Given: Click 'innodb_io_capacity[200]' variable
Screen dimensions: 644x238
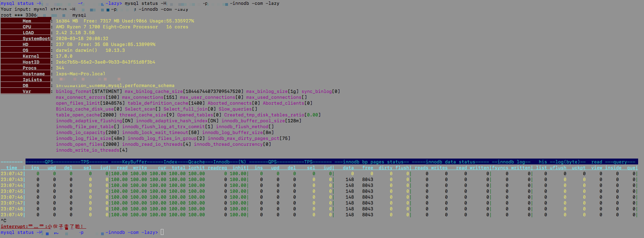Looking at the screenshot, I should [x=88, y=133].
